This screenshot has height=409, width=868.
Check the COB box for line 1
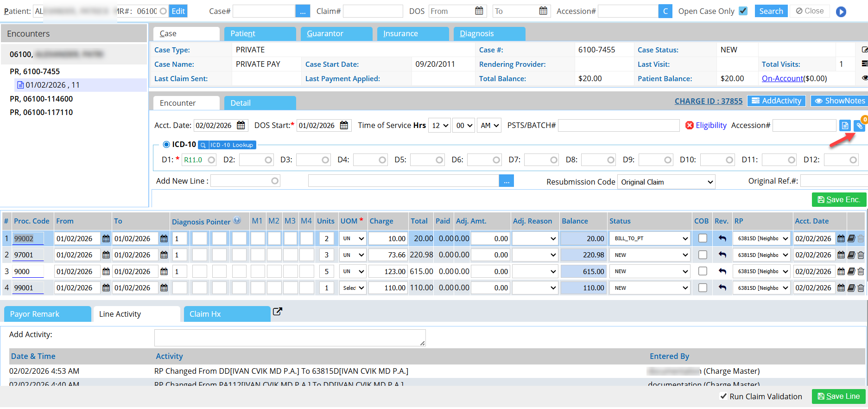click(703, 238)
